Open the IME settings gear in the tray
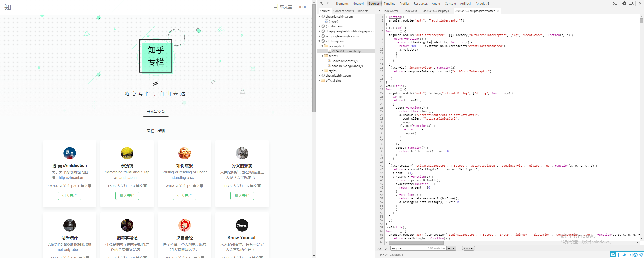This screenshot has width=644, height=258. point(641,255)
